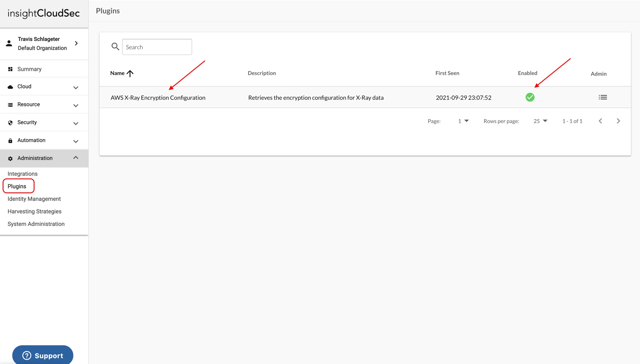640x364 pixels.
Task: Open System Administration submenu item
Action: coord(36,224)
